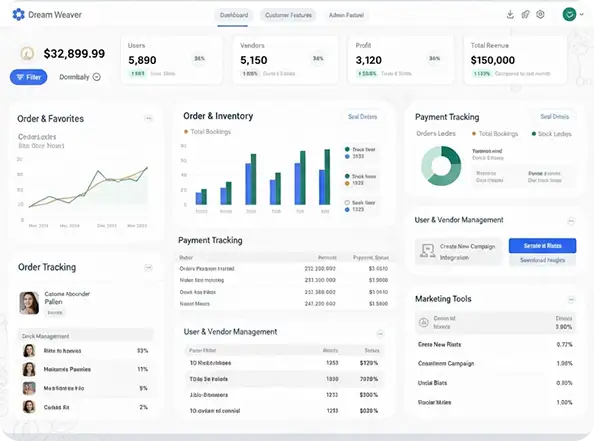Open User & Vendor Management right card options
This screenshot has width=594, height=441.
point(571,221)
